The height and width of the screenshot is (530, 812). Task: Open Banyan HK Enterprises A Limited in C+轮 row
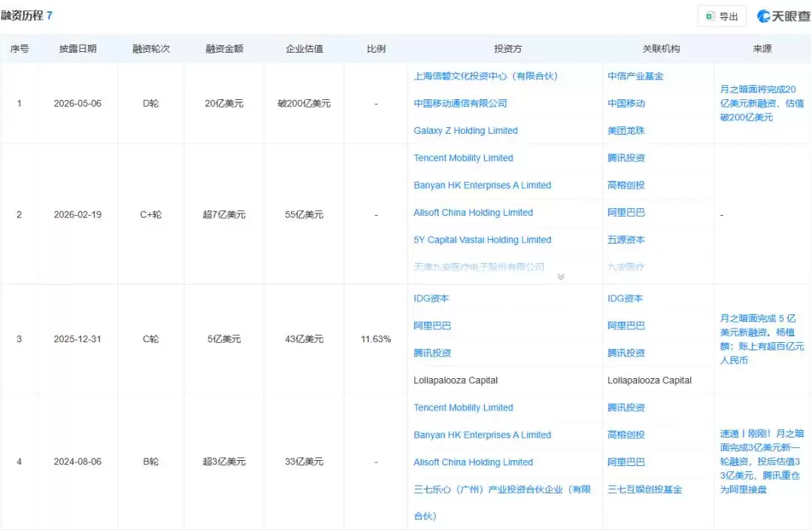tap(482, 185)
